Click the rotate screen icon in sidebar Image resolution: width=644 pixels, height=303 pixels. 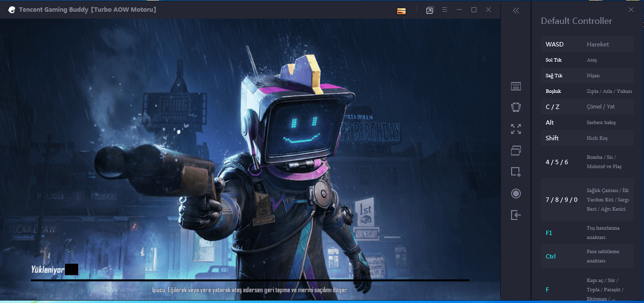[x=515, y=108]
